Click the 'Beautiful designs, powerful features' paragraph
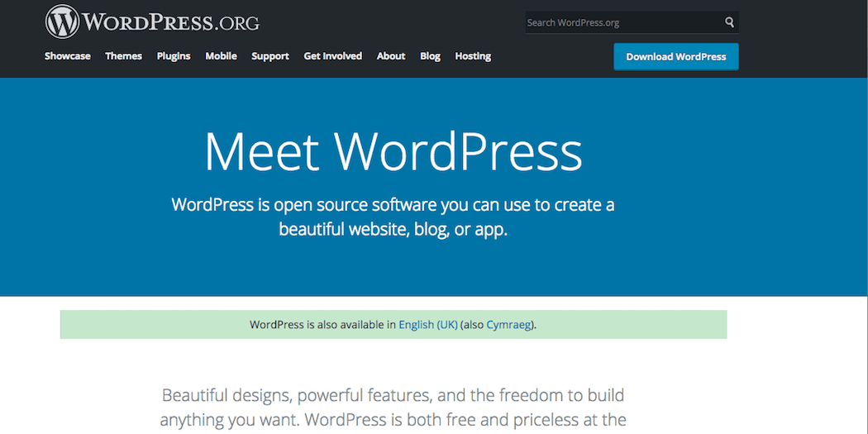 [393, 408]
